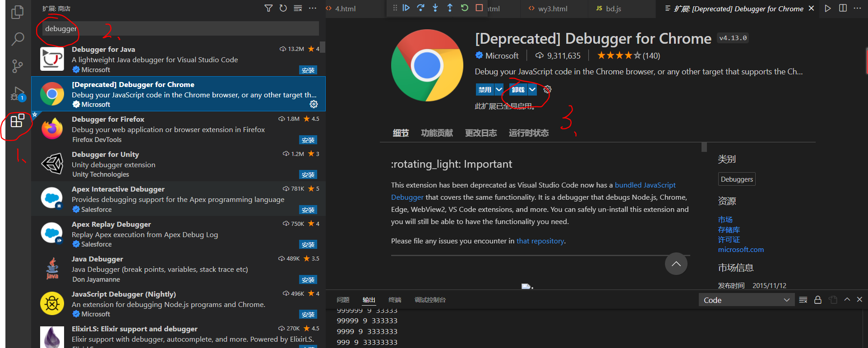The height and width of the screenshot is (348, 868).
Task: Open the 市场 marketplace resource link
Action: (725, 220)
